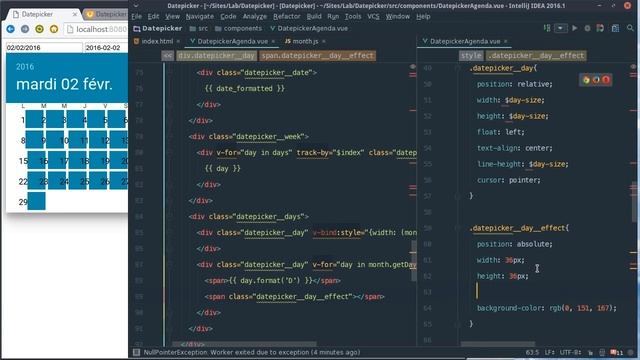Close the Datepicker browser tab
The image size is (640, 360).
click(x=75, y=14)
